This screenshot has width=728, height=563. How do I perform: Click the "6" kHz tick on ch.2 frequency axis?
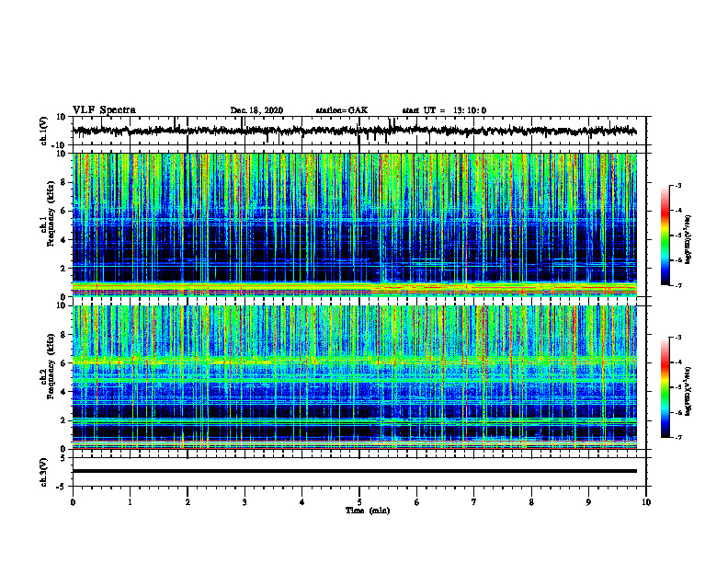(x=63, y=363)
